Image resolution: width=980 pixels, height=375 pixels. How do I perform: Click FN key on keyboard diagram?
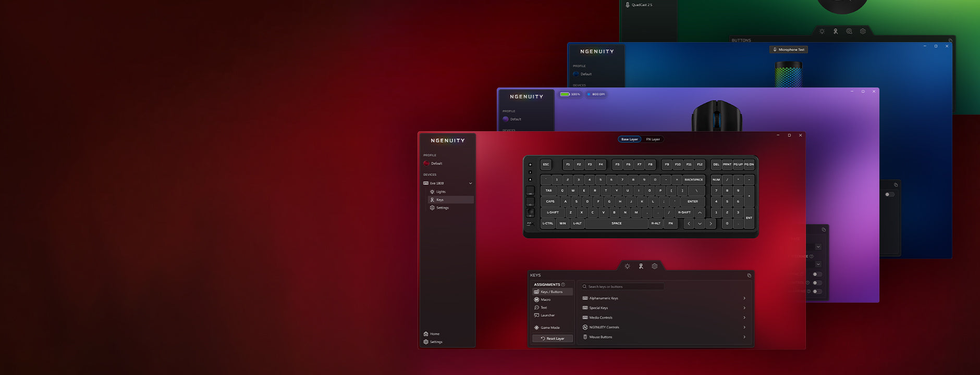point(671,223)
